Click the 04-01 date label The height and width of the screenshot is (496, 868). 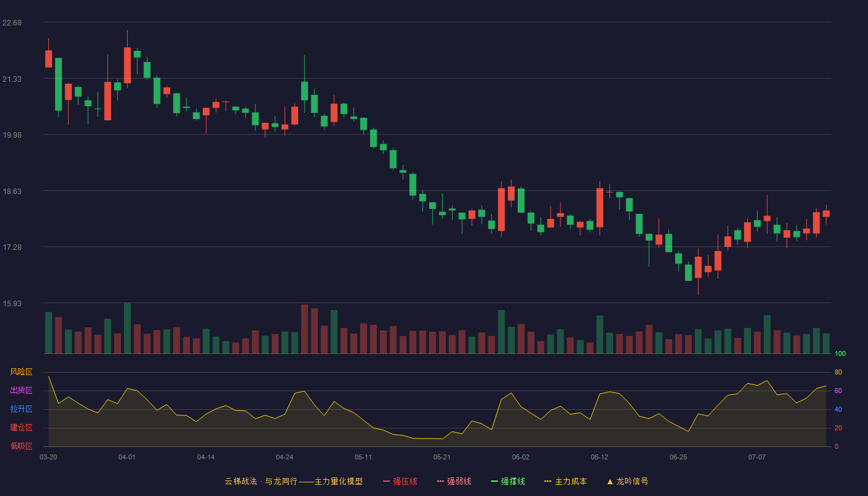point(127,457)
